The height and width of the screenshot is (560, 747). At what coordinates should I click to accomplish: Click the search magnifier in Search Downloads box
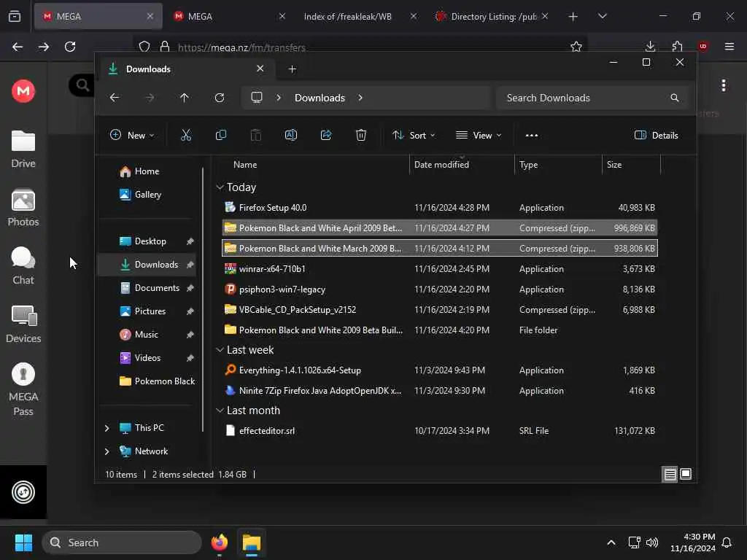[674, 98]
